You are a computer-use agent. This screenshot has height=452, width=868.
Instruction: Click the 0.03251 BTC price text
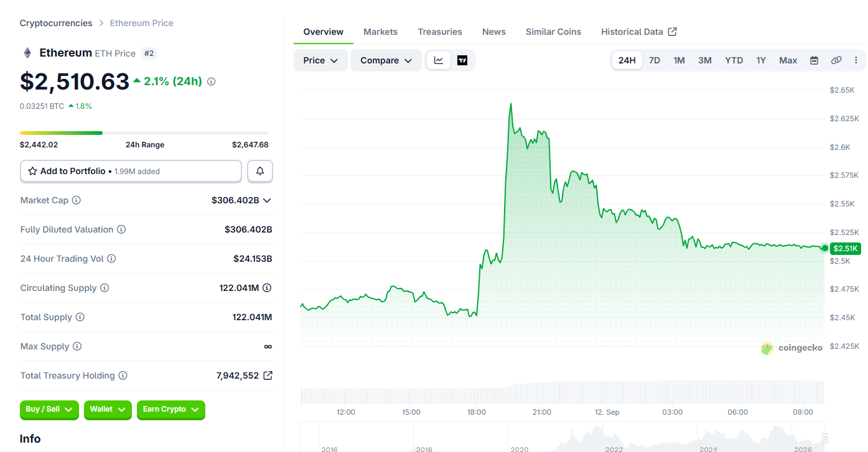coord(42,106)
